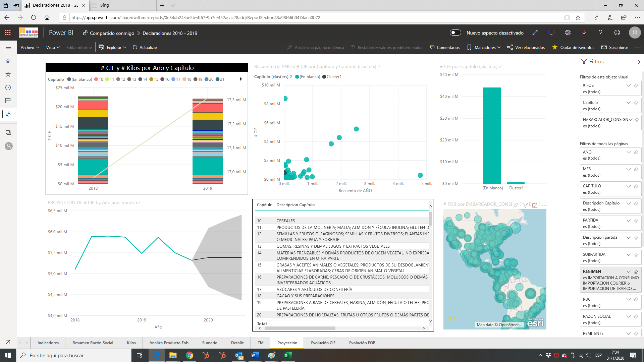This screenshot has width=644, height=362.
Task: Collapse the Filtros pane chevron
Action: pos(639,62)
